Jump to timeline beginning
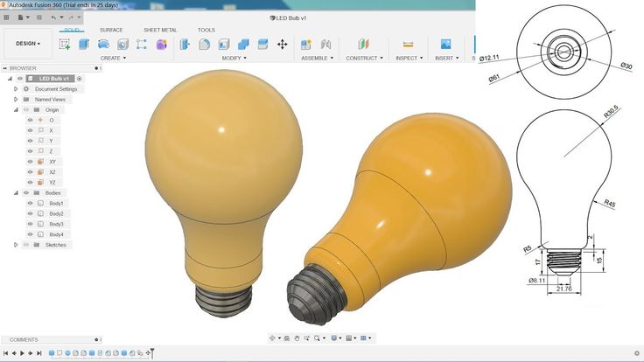 click(x=6, y=353)
